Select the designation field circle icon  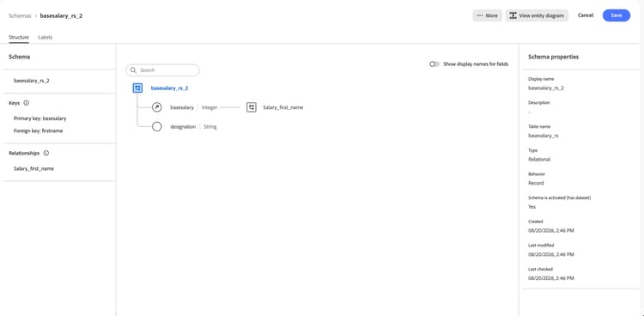[x=157, y=126]
